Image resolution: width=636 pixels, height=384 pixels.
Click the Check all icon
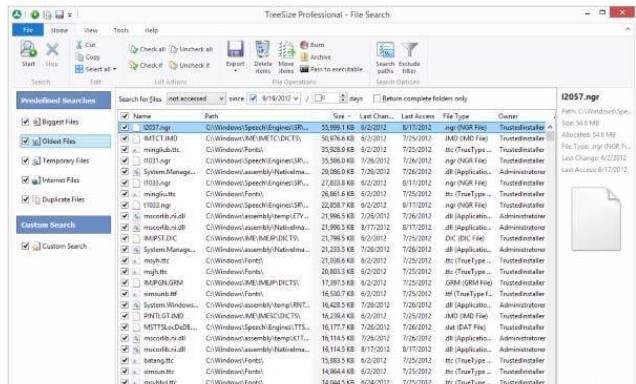tap(133, 49)
